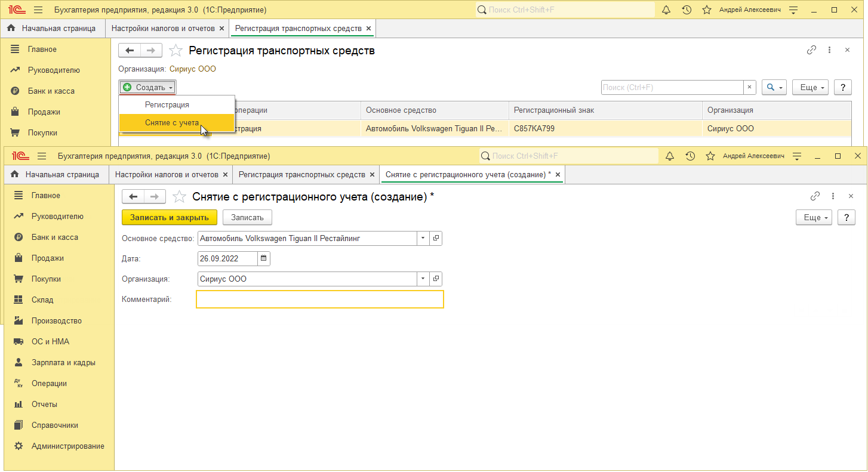Expand Основное средство dropdown arrow
This screenshot has height=472, width=868.
coord(423,238)
